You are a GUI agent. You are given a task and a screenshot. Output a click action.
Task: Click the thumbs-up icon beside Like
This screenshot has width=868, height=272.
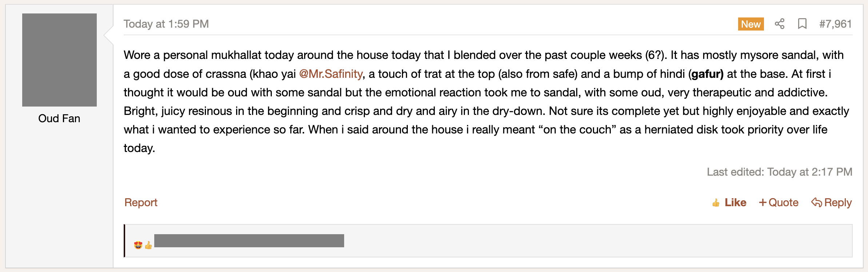[x=716, y=203]
